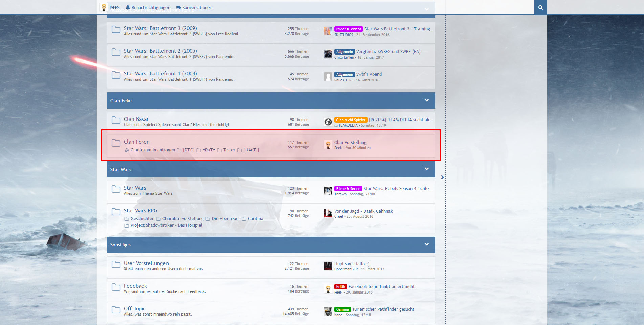Image resolution: width=644 pixels, height=325 pixels.
Task: Open thread Vor der Jagd - Daaik Cahhnak
Action: click(363, 211)
